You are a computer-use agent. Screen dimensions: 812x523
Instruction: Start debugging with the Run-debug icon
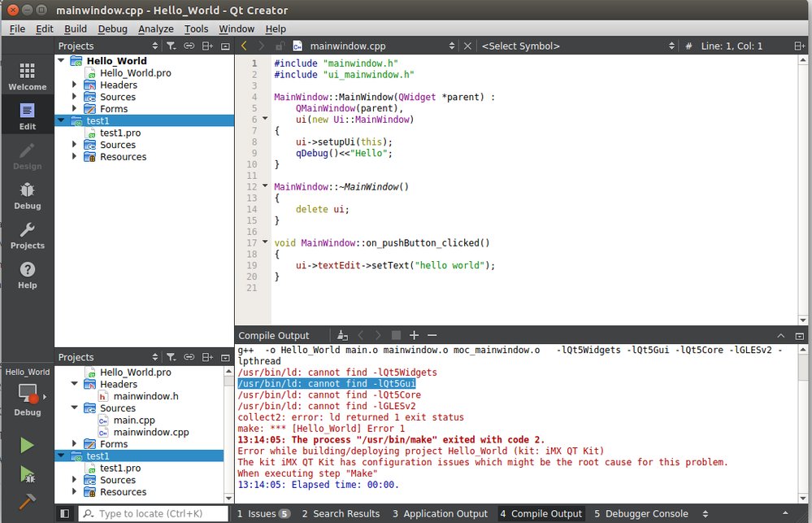pyautogui.click(x=27, y=473)
